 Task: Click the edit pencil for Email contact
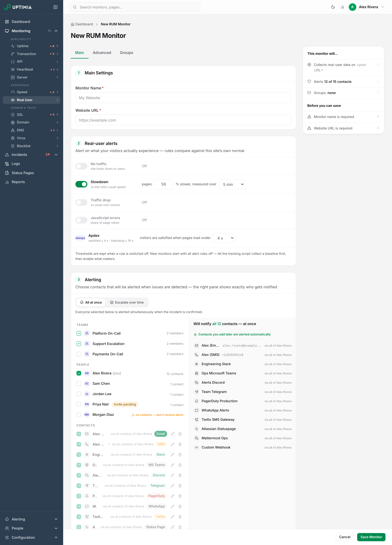(172, 434)
